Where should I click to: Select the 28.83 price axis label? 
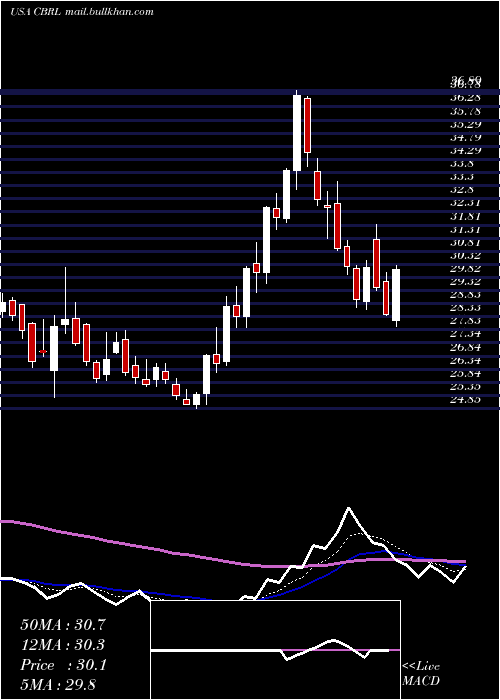point(466,295)
